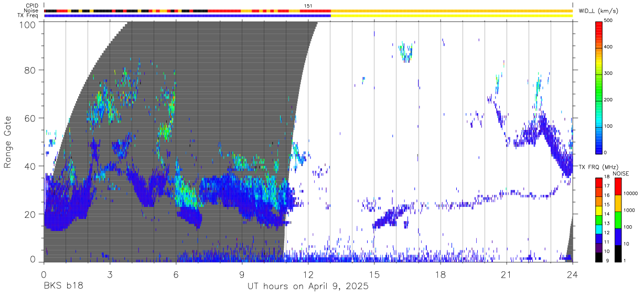Click the 14 MHz frequency legend label
644x297 pixels.
click(x=606, y=214)
